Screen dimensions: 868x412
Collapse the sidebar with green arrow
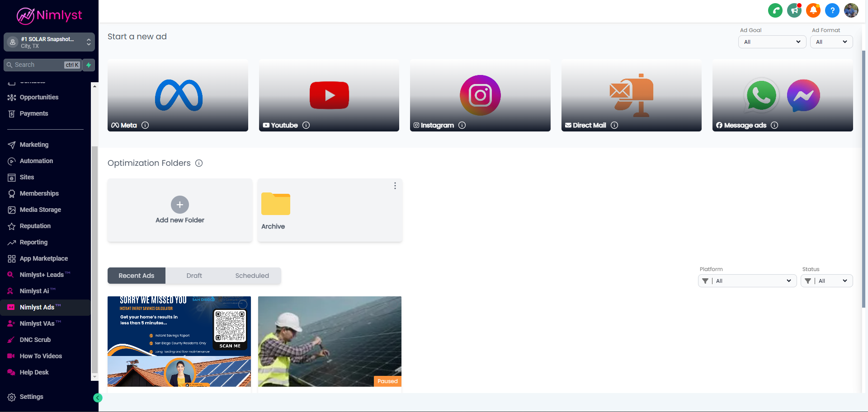[x=98, y=398]
